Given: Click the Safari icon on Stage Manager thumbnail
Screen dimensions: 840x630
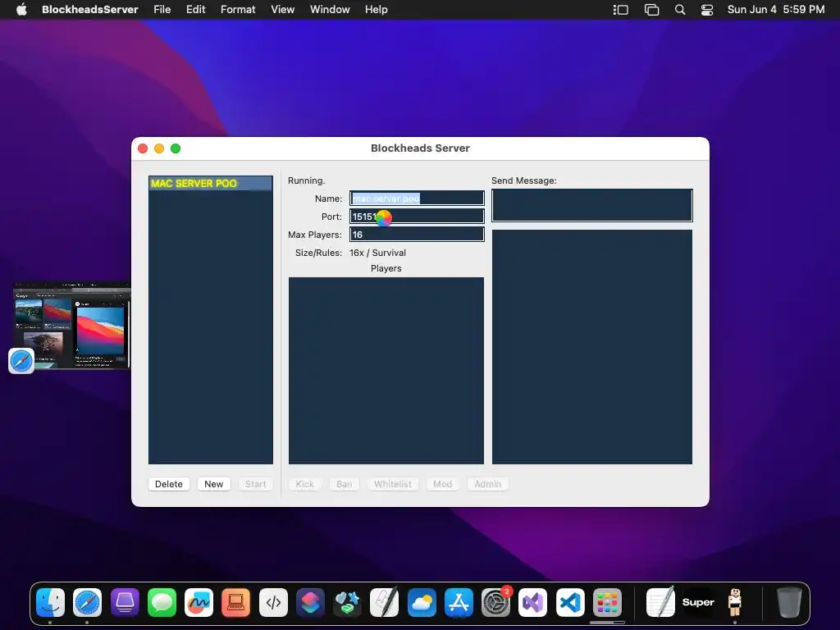Looking at the screenshot, I should [x=21, y=361].
